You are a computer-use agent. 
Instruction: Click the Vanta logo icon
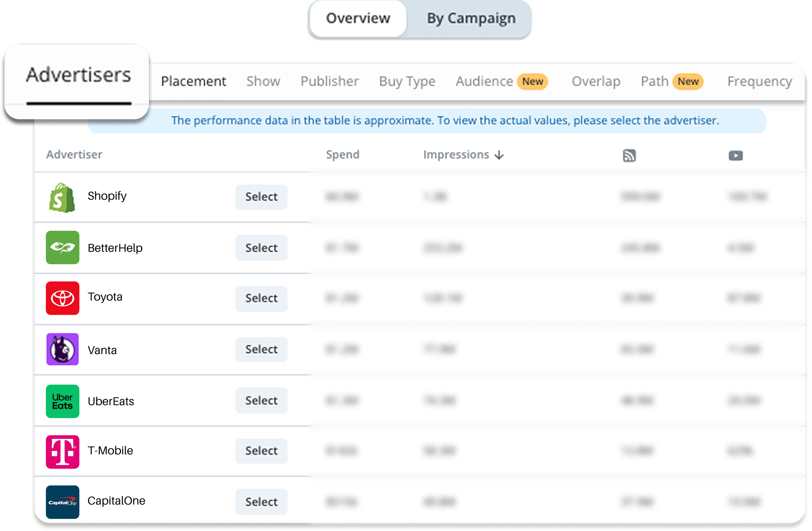click(62, 350)
